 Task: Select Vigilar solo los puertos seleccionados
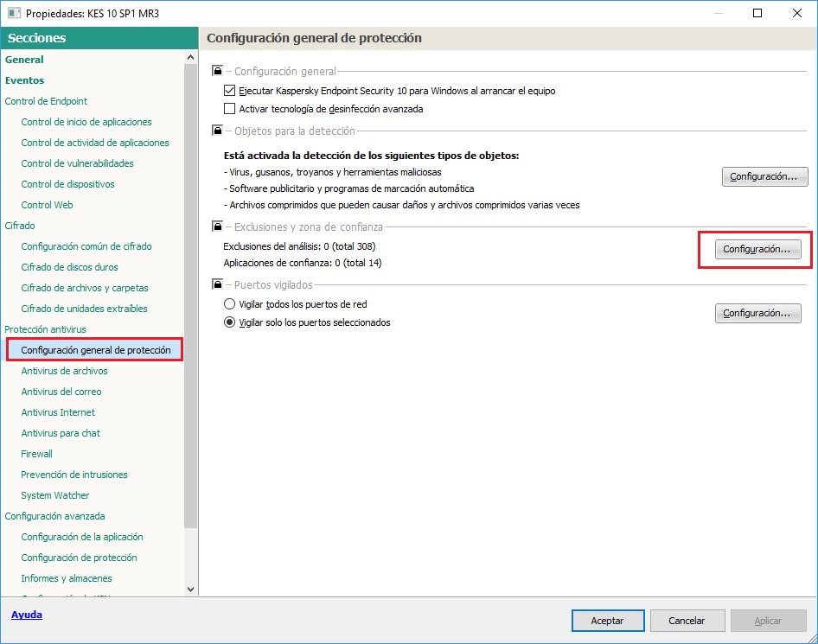[x=229, y=322]
